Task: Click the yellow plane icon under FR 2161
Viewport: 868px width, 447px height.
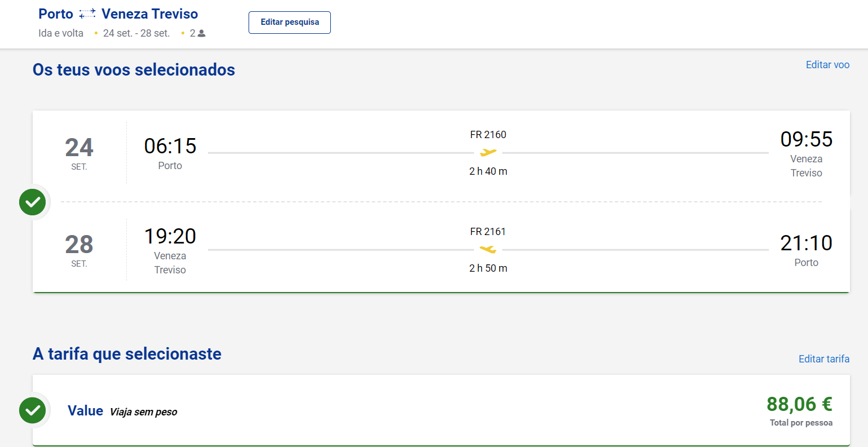Action: (x=488, y=249)
